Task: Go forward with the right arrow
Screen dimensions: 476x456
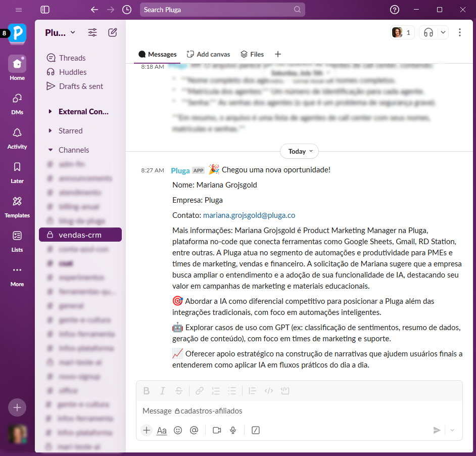Action: (x=111, y=10)
